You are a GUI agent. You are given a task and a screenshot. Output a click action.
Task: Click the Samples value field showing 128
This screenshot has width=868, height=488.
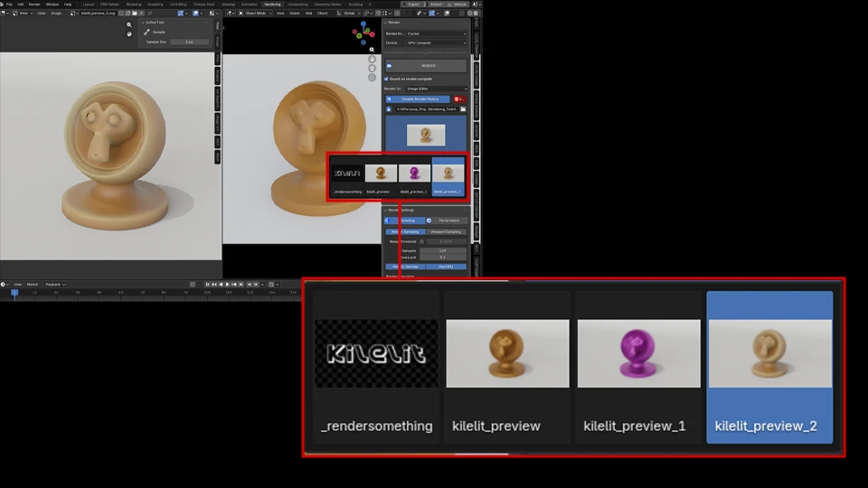[442, 250]
